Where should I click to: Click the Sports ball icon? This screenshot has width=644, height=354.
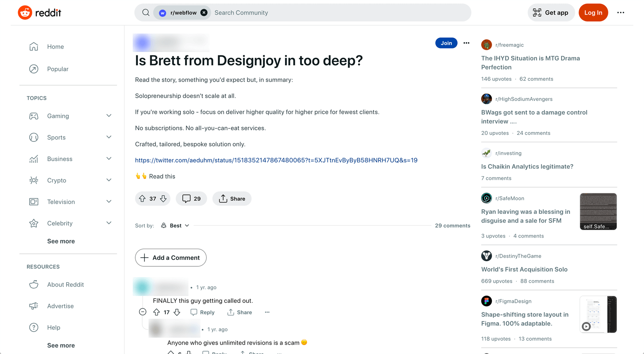(x=33, y=137)
